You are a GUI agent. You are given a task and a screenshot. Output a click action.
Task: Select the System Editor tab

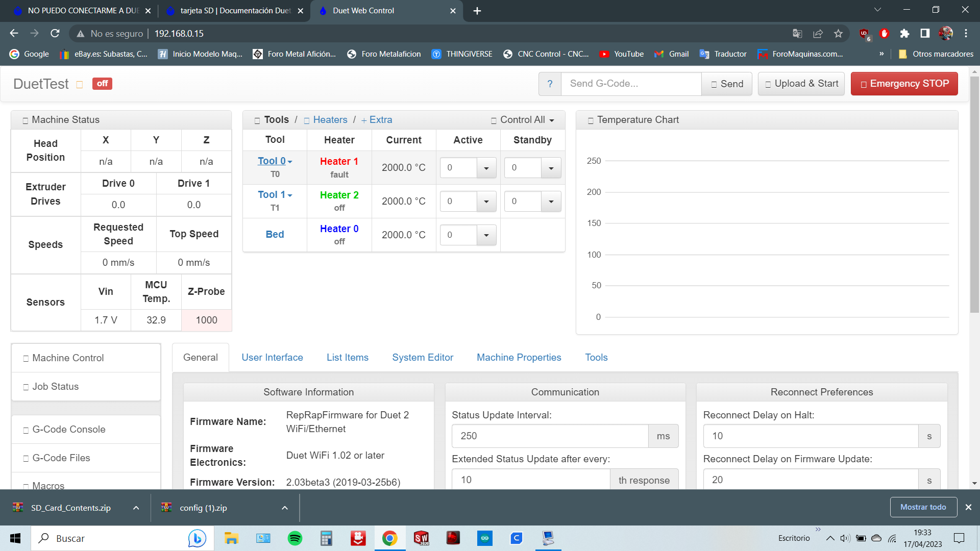pyautogui.click(x=423, y=357)
